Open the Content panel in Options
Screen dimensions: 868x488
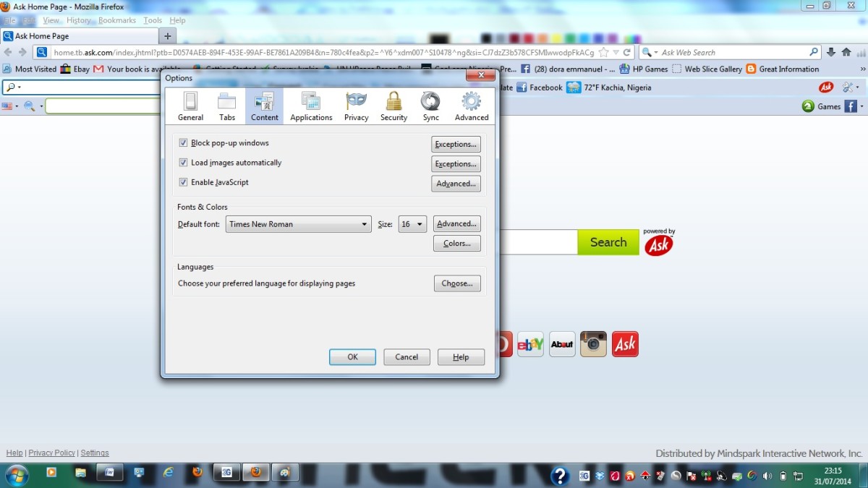pos(264,106)
